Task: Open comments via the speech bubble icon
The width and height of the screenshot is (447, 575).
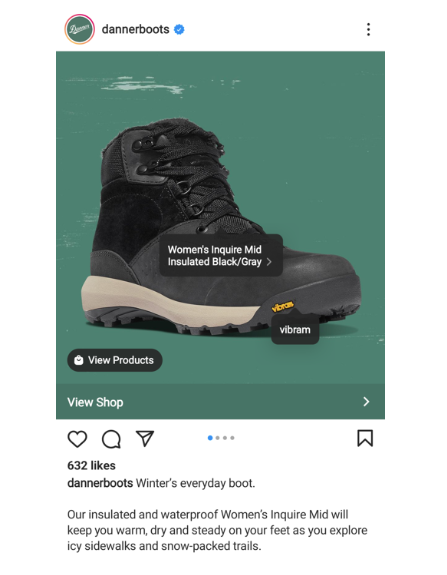Action: (111, 439)
